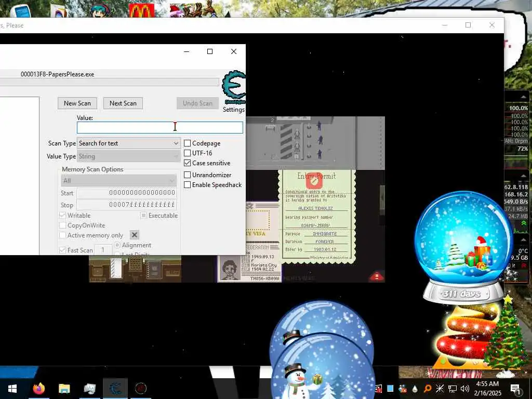532x399 pixels.
Task: Minimize the Cheat Engine window
Action: tap(187, 51)
